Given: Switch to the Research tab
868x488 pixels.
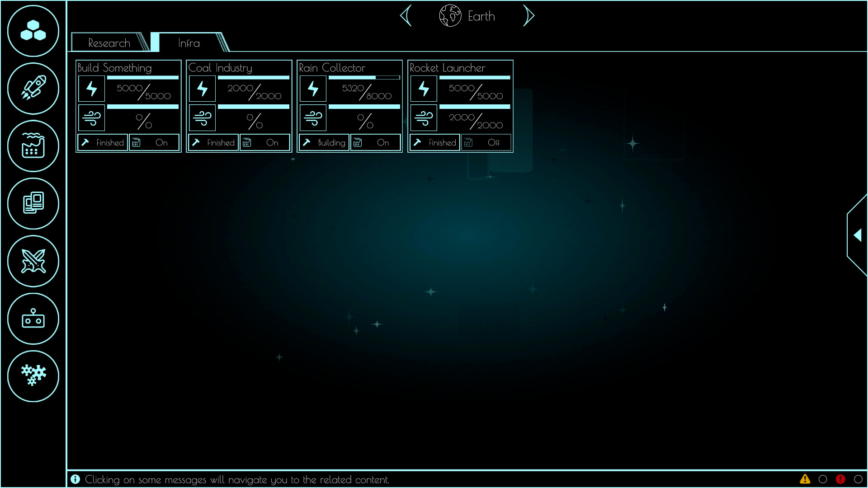Looking at the screenshot, I should tap(108, 42).
